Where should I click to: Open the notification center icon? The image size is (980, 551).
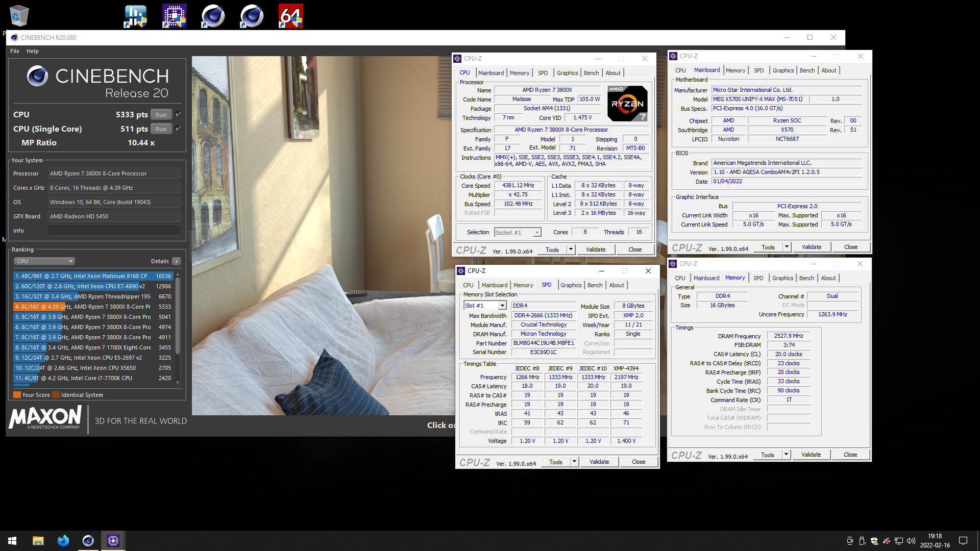(x=963, y=541)
